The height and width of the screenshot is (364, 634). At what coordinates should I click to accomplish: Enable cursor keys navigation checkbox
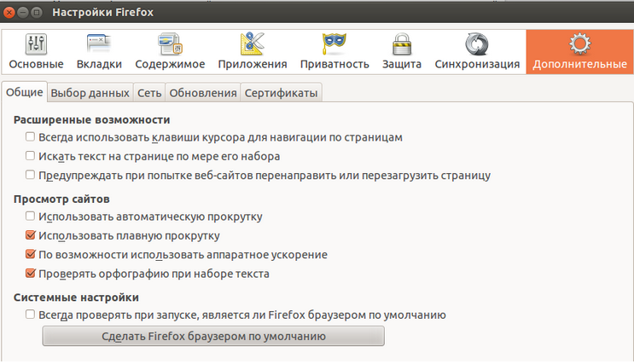[31, 136]
